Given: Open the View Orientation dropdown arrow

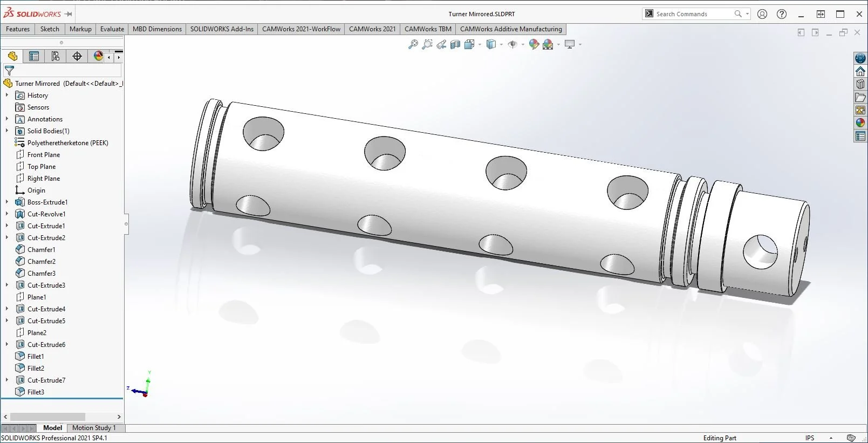Looking at the screenshot, I should point(480,44).
